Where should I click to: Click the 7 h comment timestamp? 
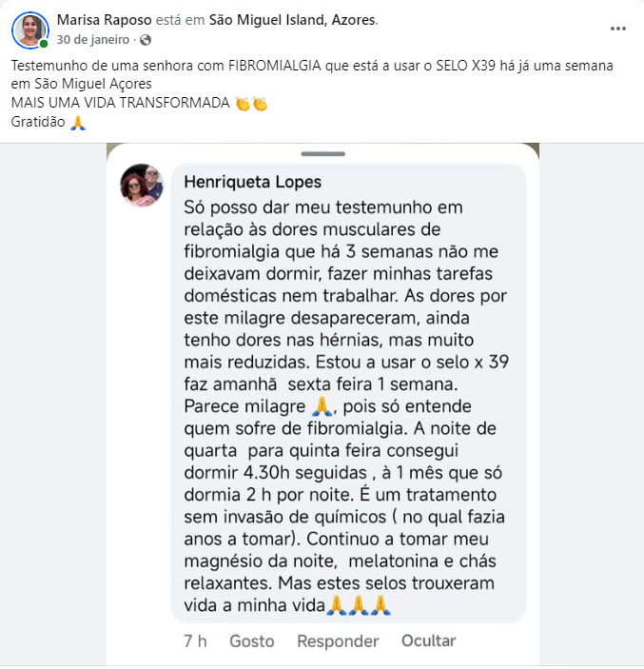(x=195, y=641)
